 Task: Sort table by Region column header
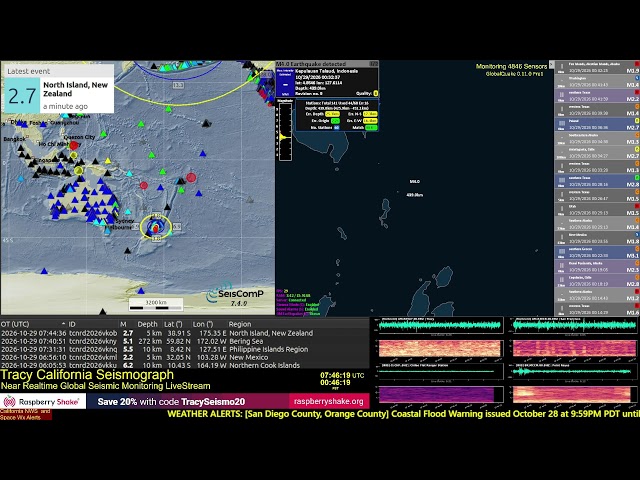click(240, 324)
